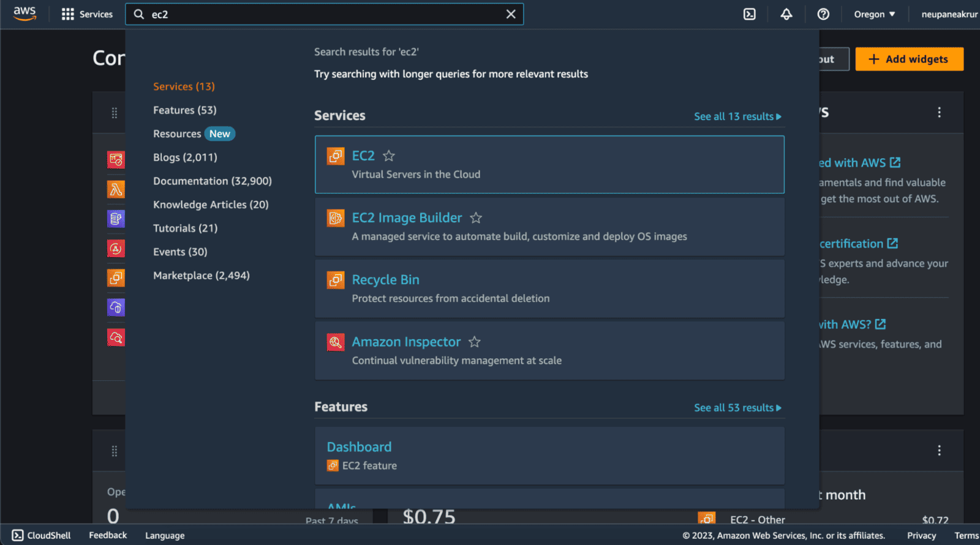Select the Events (30) filter

pyautogui.click(x=180, y=252)
